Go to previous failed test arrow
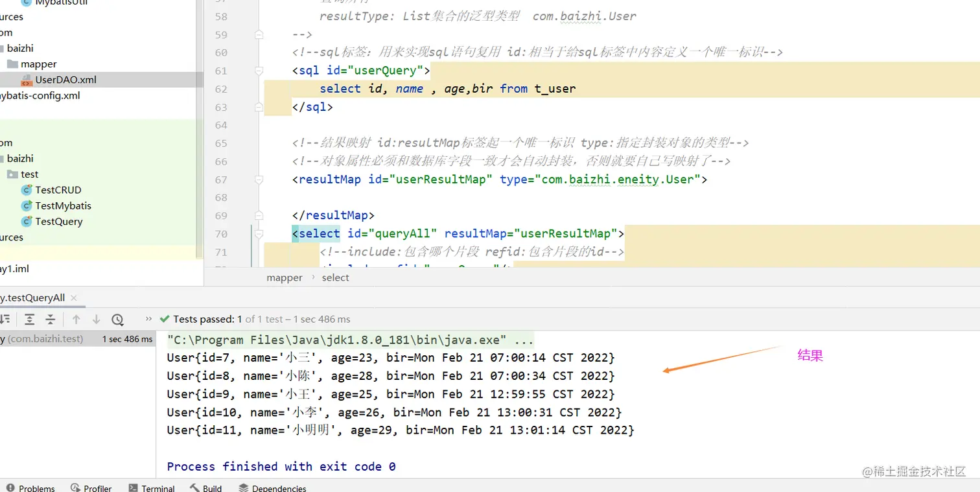This screenshot has width=980, height=492. 76,319
